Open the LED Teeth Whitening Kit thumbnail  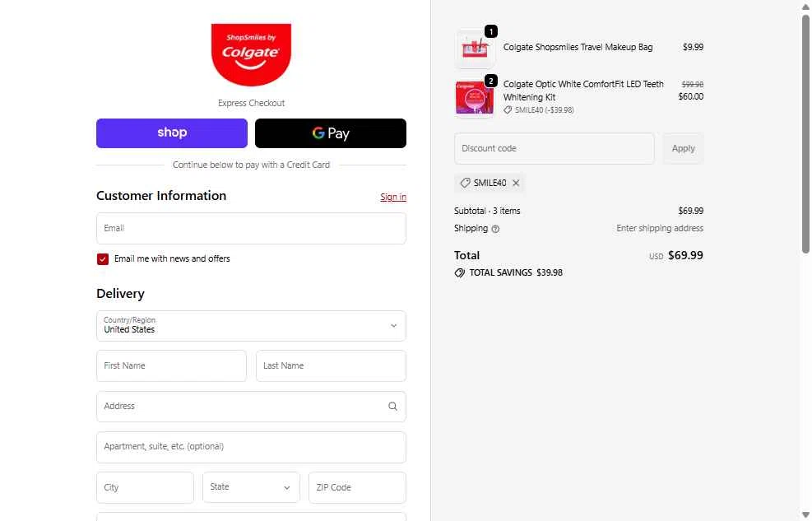pyautogui.click(x=475, y=99)
